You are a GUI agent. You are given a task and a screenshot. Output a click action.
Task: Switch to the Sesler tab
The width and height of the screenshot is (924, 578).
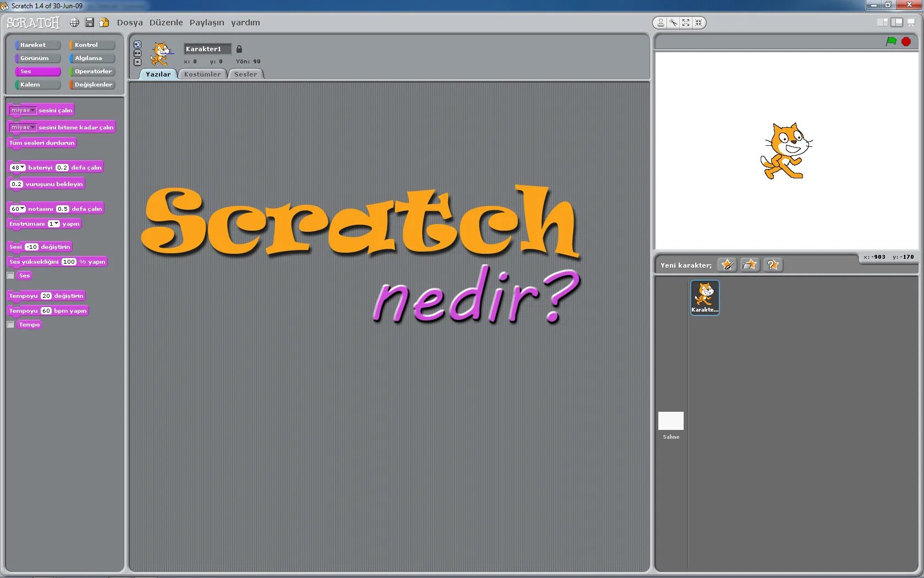tap(246, 74)
